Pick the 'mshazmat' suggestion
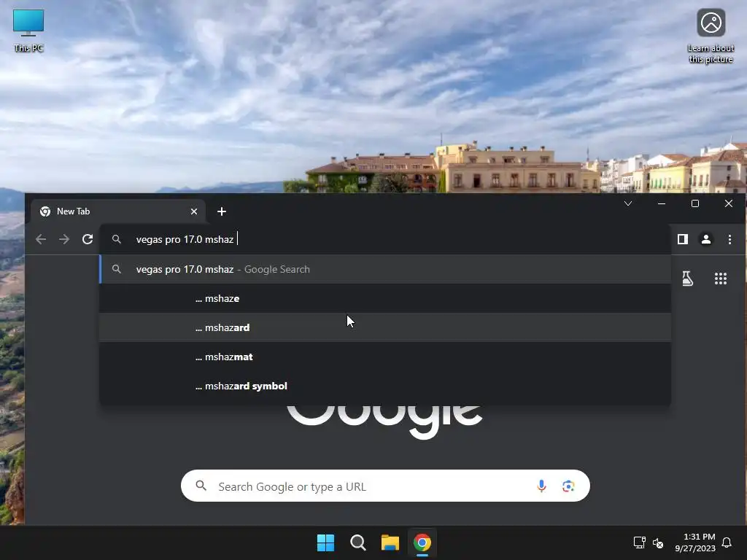747x560 pixels. pyautogui.click(x=385, y=357)
